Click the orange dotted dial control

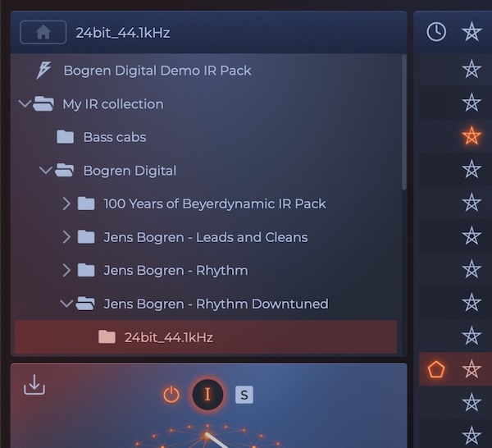[x=207, y=437]
